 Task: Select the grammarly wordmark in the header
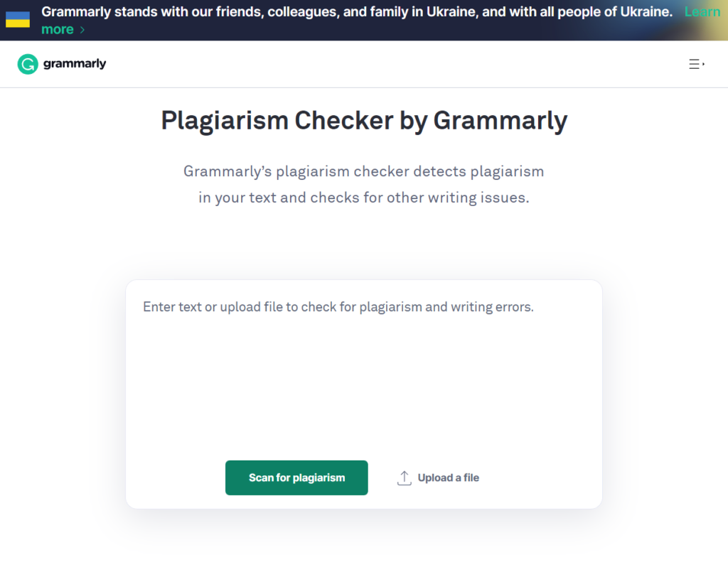pyautogui.click(x=74, y=64)
